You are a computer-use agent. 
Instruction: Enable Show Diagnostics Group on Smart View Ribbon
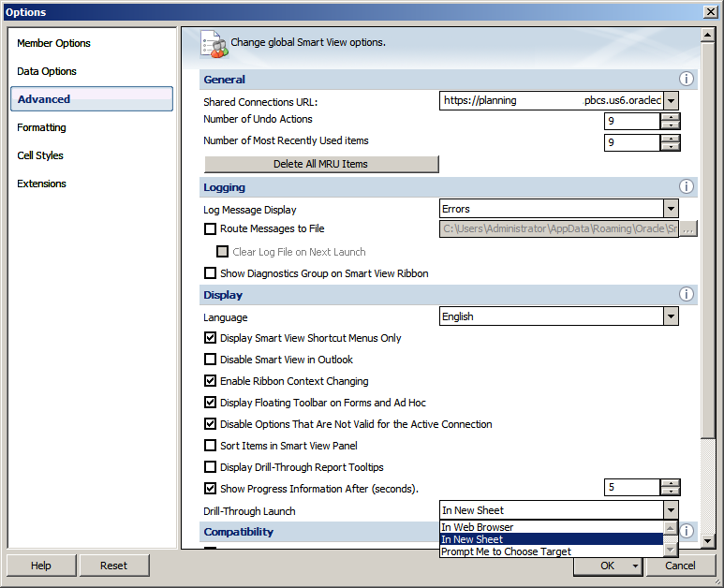coord(210,273)
